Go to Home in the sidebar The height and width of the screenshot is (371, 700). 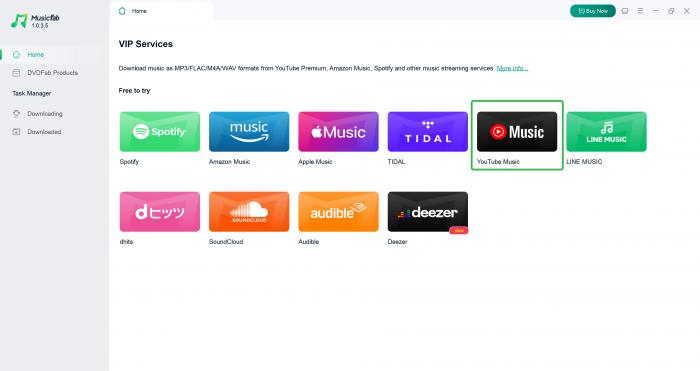click(54, 54)
